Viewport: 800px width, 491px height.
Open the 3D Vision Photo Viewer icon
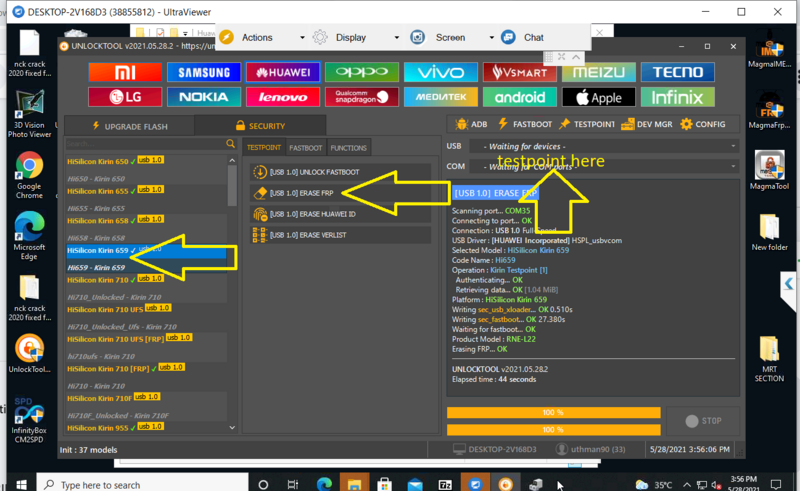[29, 114]
